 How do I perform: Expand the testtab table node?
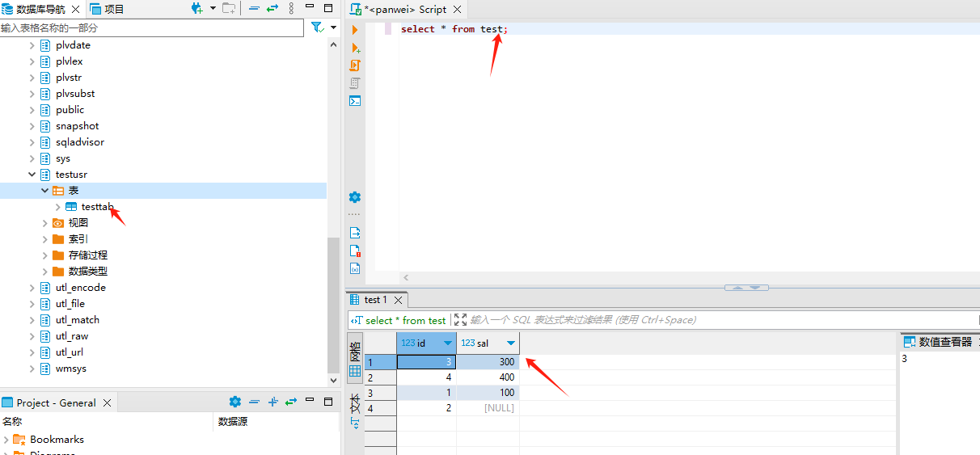(58, 207)
